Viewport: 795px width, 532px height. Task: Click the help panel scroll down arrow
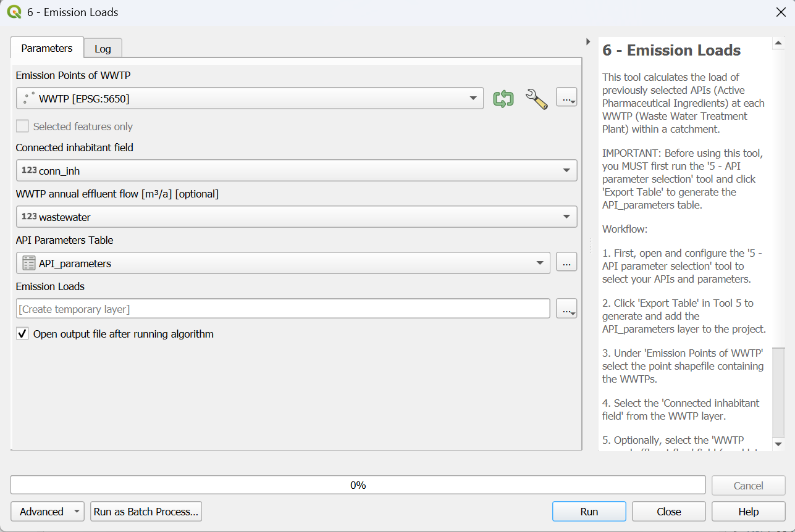[778, 444]
